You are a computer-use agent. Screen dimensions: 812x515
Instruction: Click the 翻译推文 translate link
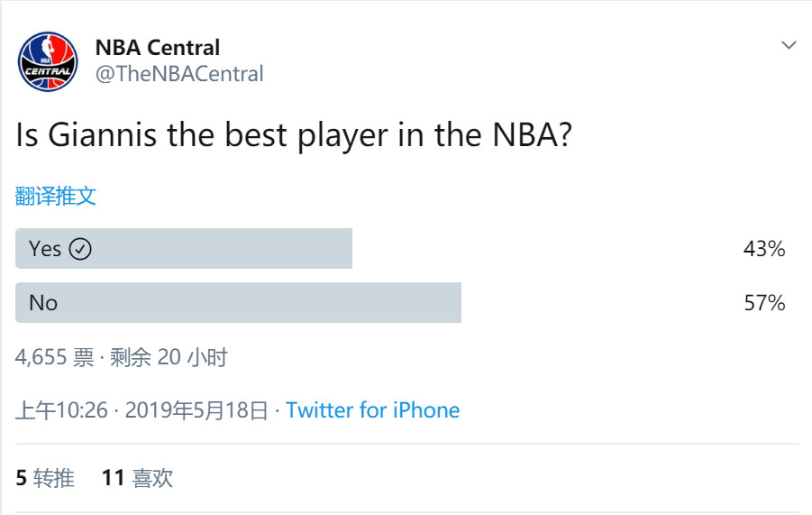pyautogui.click(x=56, y=196)
